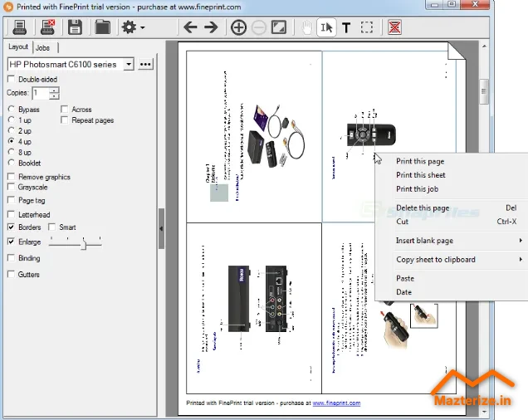Check the Remove graphics option
This screenshot has height=420, width=528.
click(x=11, y=177)
